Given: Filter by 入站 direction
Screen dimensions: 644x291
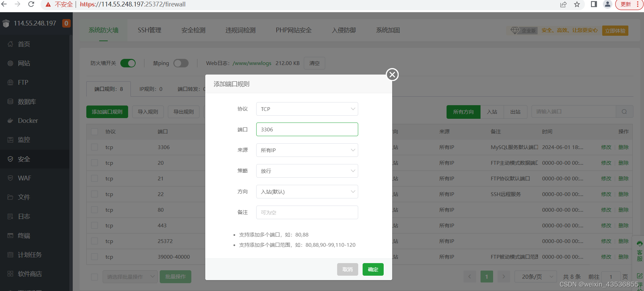Looking at the screenshot, I should click(x=492, y=112).
